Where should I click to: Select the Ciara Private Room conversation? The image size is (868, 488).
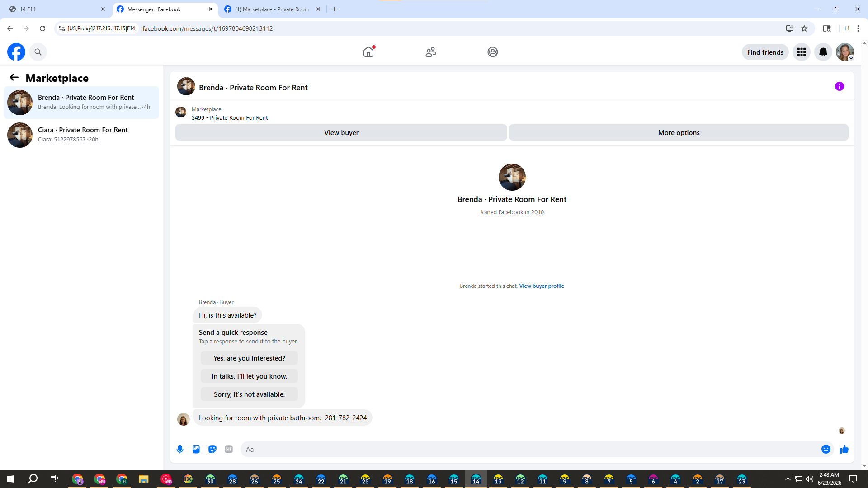click(81, 135)
